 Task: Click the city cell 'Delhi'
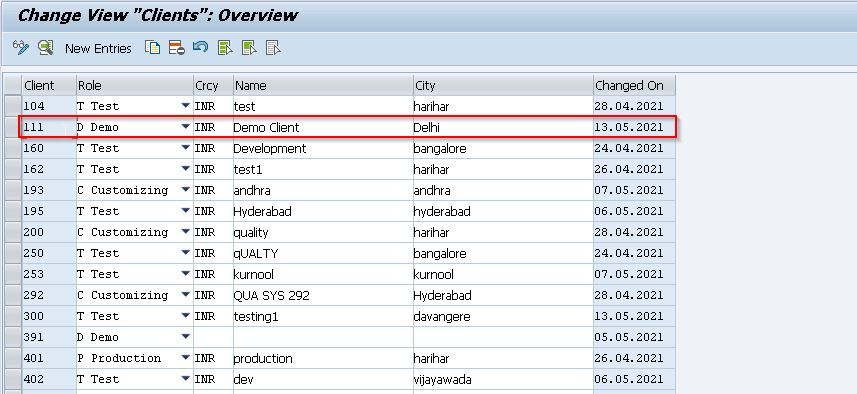coord(503,127)
